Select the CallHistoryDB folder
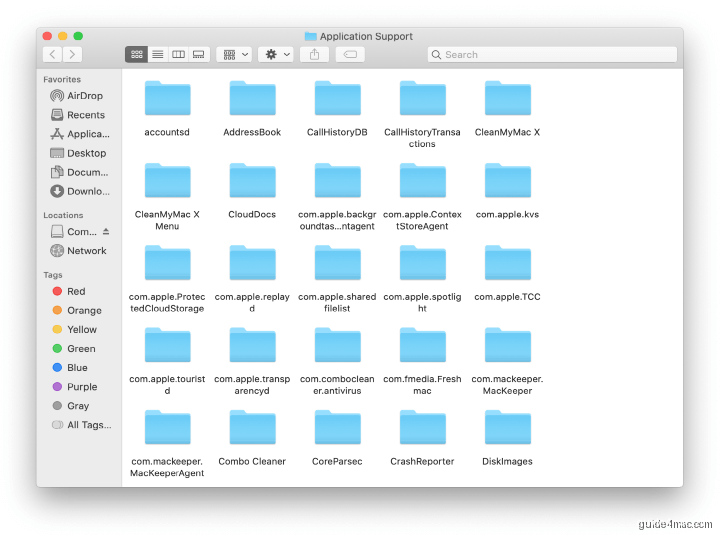Screen dimensions: 720x535 tap(337, 98)
